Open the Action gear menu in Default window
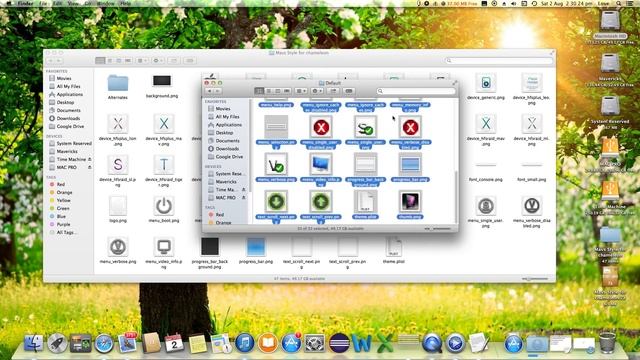Image resolution: width=640 pixels, height=360 pixels. [x=317, y=91]
